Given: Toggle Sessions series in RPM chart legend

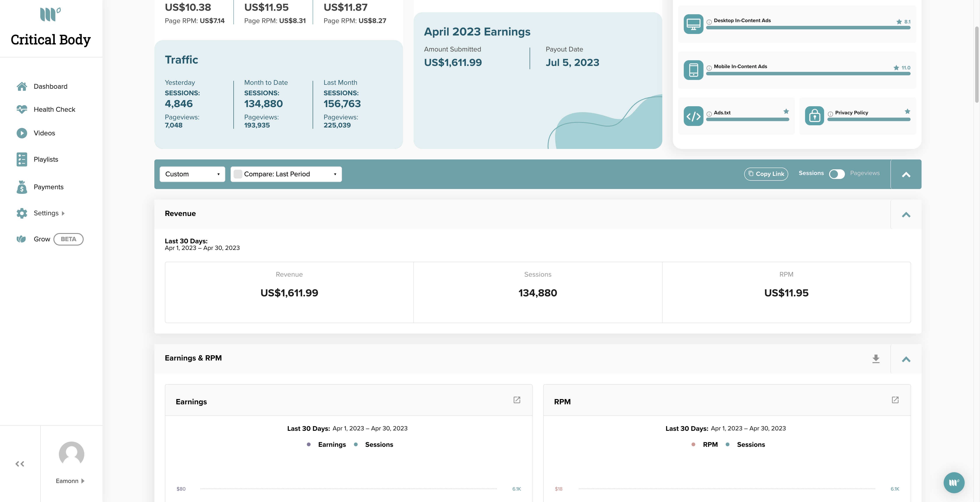Looking at the screenshot, I should point(745,445).
